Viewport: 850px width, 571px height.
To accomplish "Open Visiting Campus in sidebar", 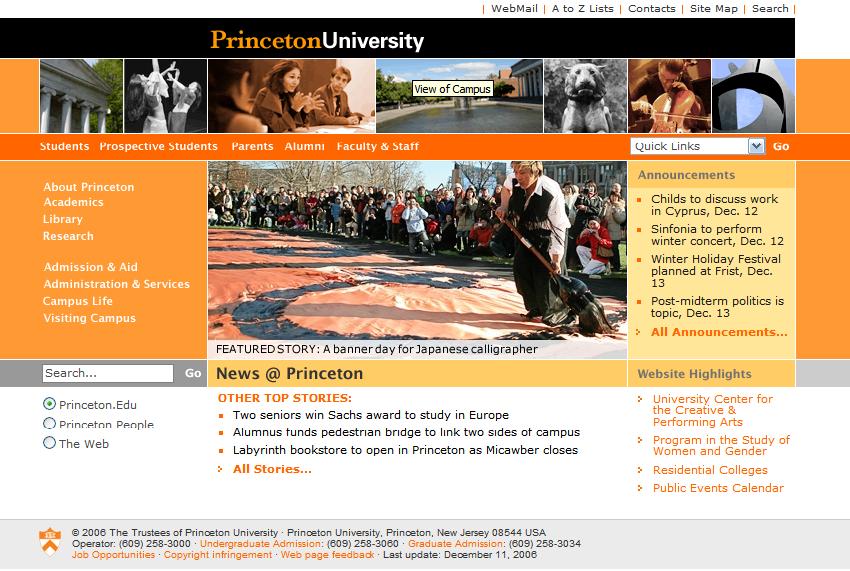I will (x=89, y=318).
